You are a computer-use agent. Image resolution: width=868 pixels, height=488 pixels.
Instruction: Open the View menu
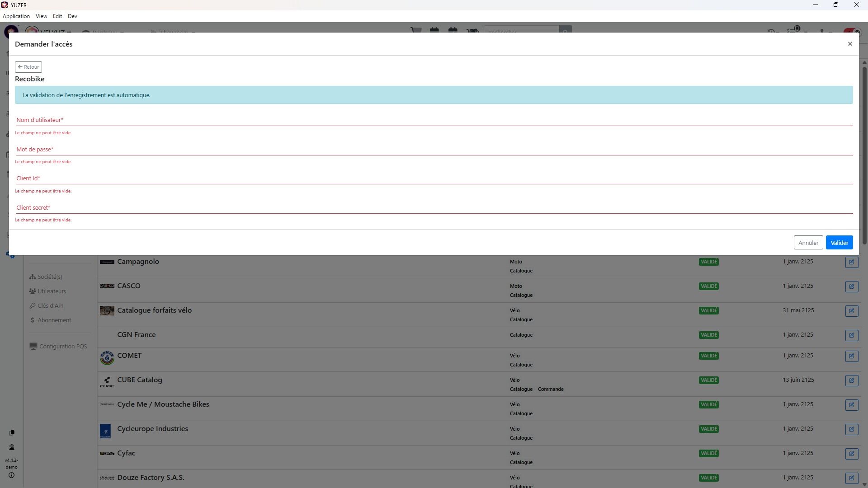(41, 16)
